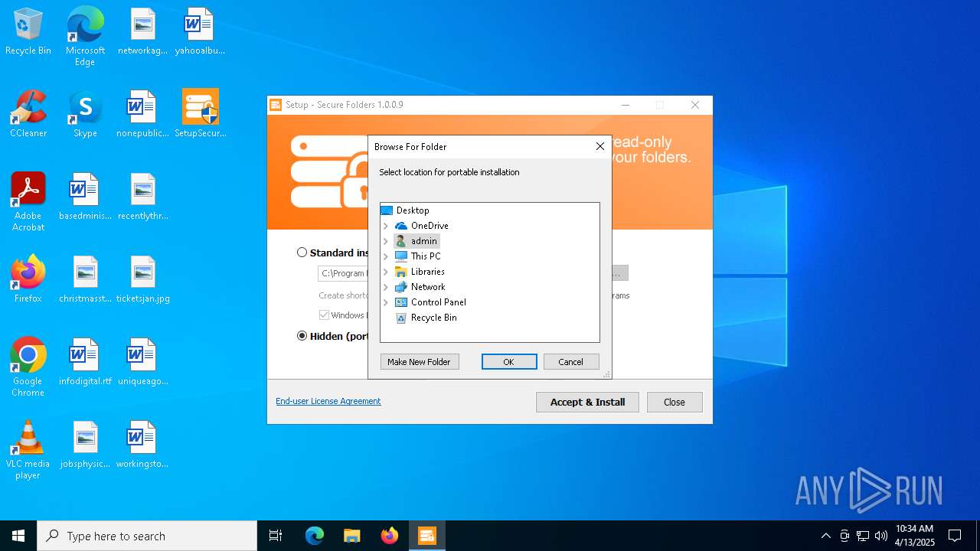Toggle the Windows checkbox in Setup window

[325, 315]
